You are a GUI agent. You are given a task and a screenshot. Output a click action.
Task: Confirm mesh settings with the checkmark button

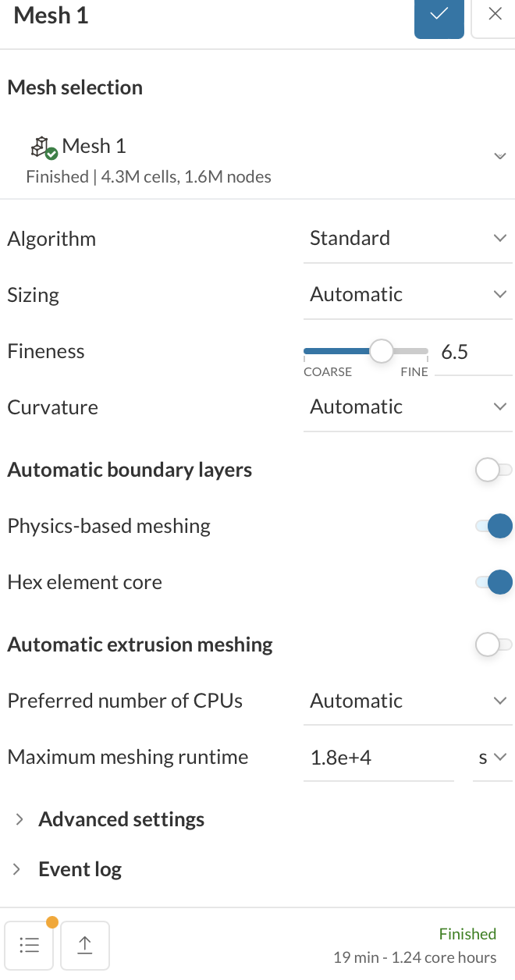point(439,15)
